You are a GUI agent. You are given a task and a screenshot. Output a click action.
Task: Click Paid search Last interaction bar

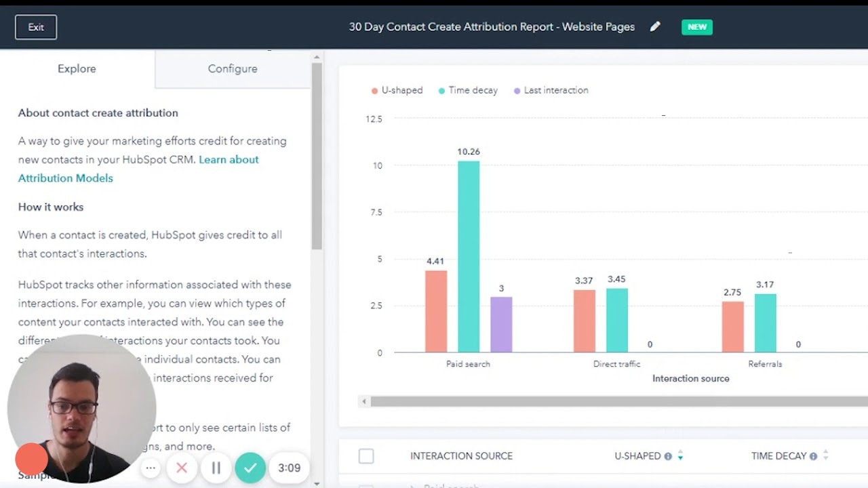501,324
